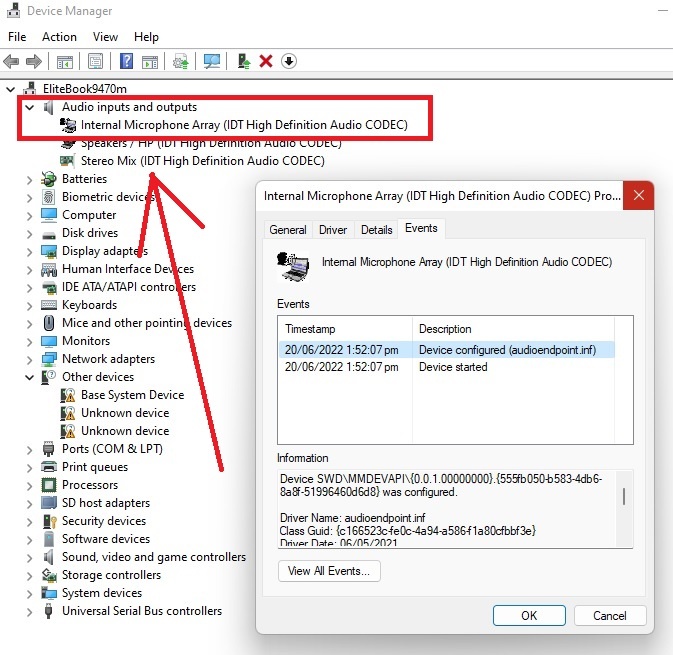The image size is (673, 655).
Task: Open the View menu
Action: (x=105, y=37)
